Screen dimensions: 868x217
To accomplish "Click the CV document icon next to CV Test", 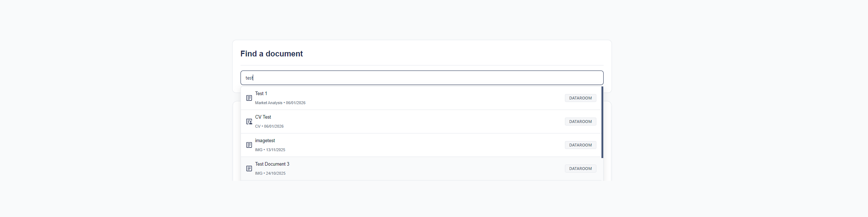I will click(249, 122).
